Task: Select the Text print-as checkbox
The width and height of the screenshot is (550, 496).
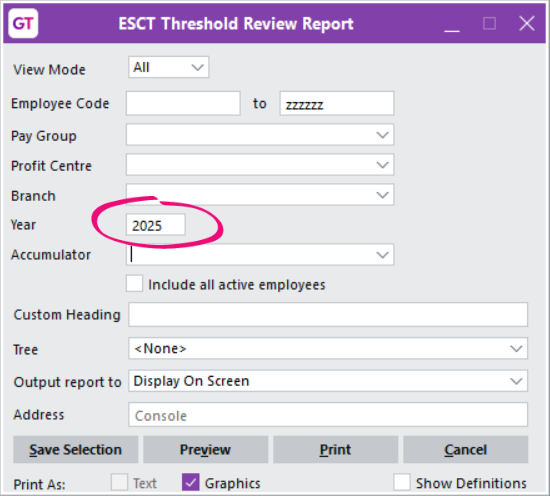Action: coord(119,482)
